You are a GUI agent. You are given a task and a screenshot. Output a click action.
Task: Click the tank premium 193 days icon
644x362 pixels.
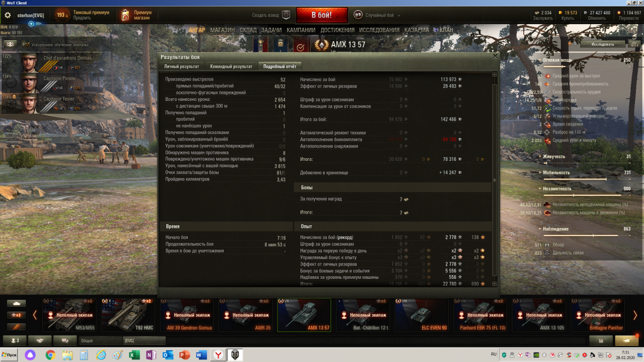pyautogui.click(x=63, y=15)
